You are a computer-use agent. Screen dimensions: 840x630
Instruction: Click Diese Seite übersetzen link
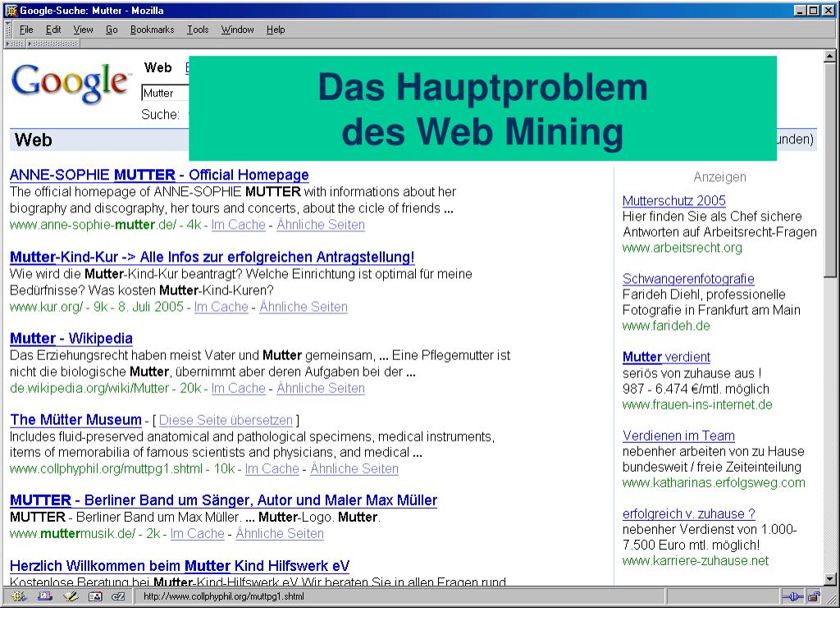[x=226, y=420]
